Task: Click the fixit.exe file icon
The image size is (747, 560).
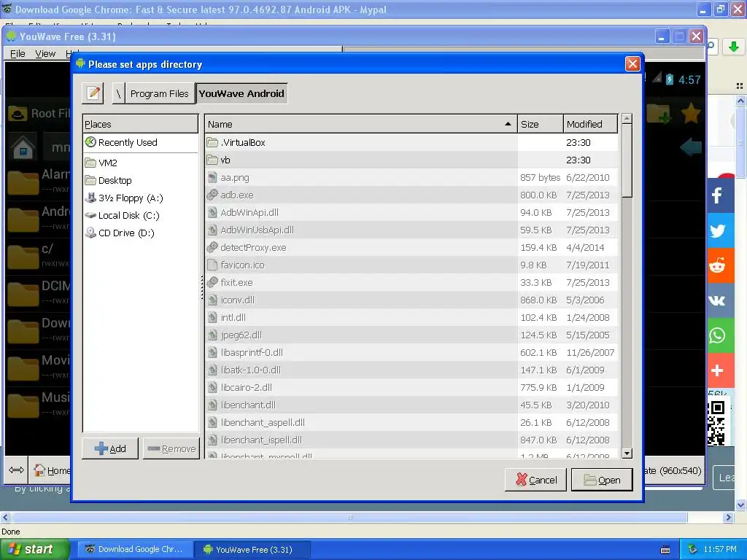Action: point(212,282)
